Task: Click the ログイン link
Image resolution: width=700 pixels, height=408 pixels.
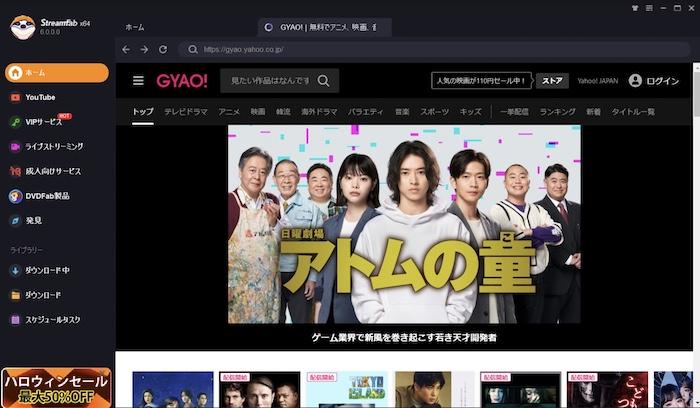Action: click(662, 81)
